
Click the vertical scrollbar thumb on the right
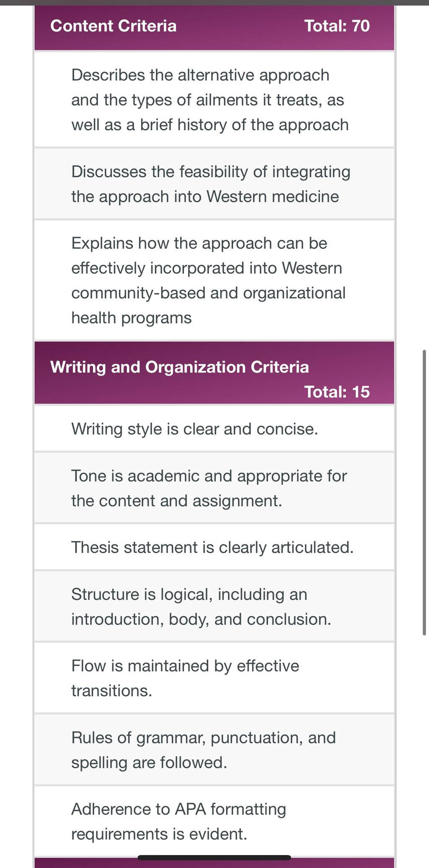click(424, 493)
